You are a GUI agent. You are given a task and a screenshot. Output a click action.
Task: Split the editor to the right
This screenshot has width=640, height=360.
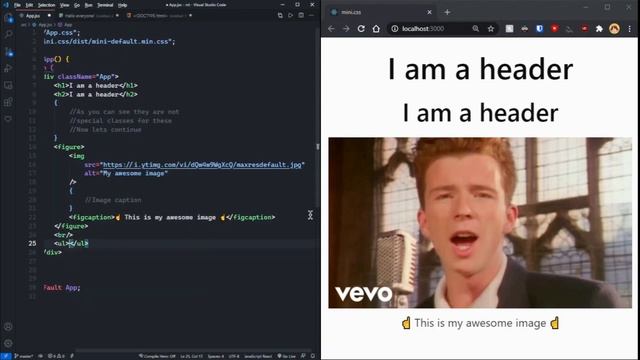point(301,16)
